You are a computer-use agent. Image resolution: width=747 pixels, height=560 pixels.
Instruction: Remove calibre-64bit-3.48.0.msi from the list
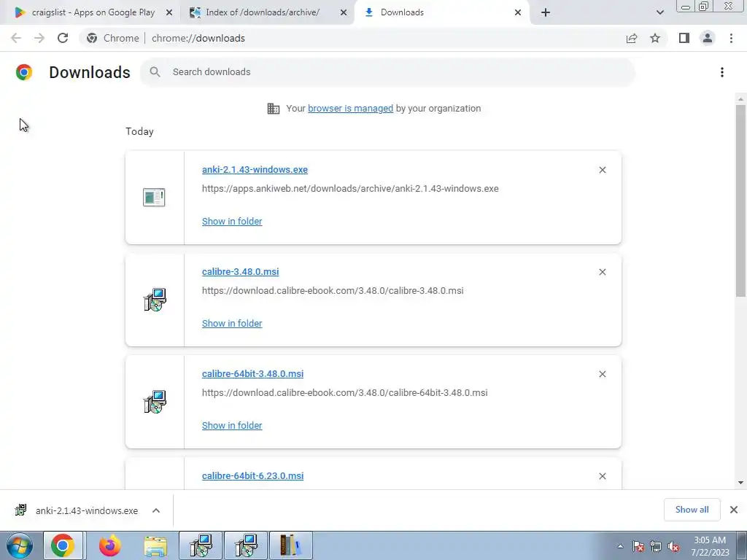pos(602,374)
